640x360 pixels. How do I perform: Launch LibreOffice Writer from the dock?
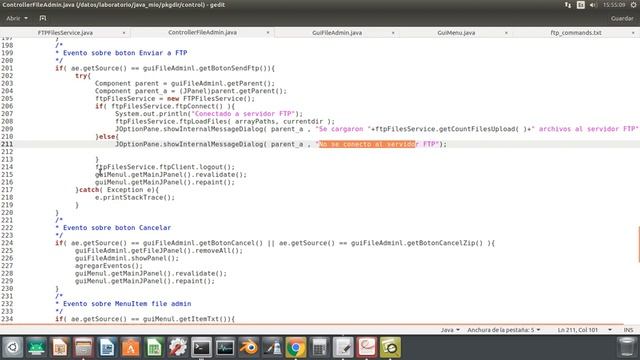107,347
